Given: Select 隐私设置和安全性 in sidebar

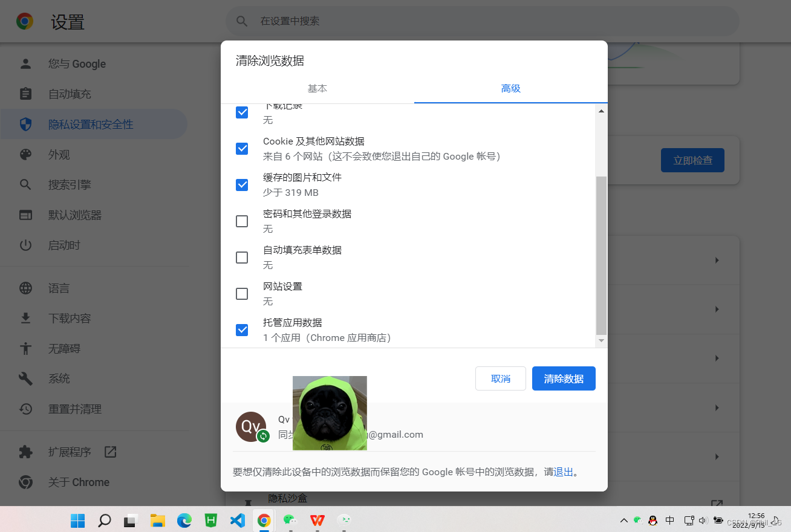Looking at the screenshot, I should (94, 125).
